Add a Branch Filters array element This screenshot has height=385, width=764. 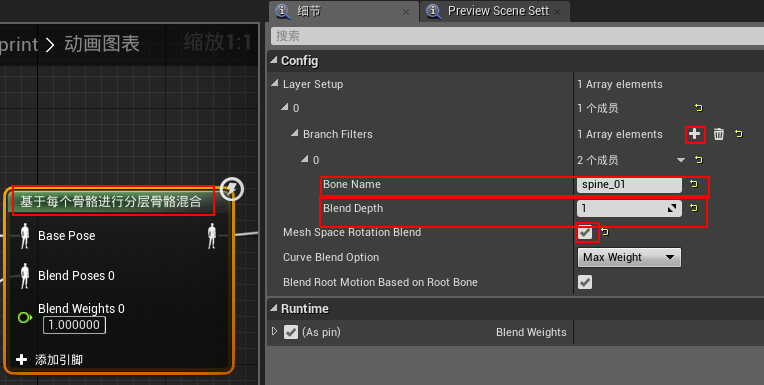point(695,134)
